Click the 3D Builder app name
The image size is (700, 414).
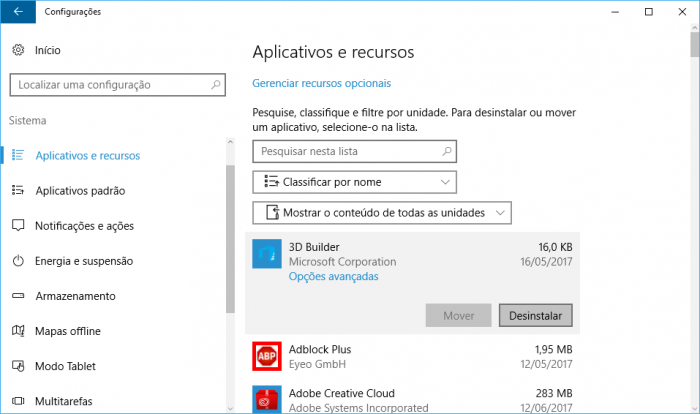pyautogui.click(x=314, y=247)
